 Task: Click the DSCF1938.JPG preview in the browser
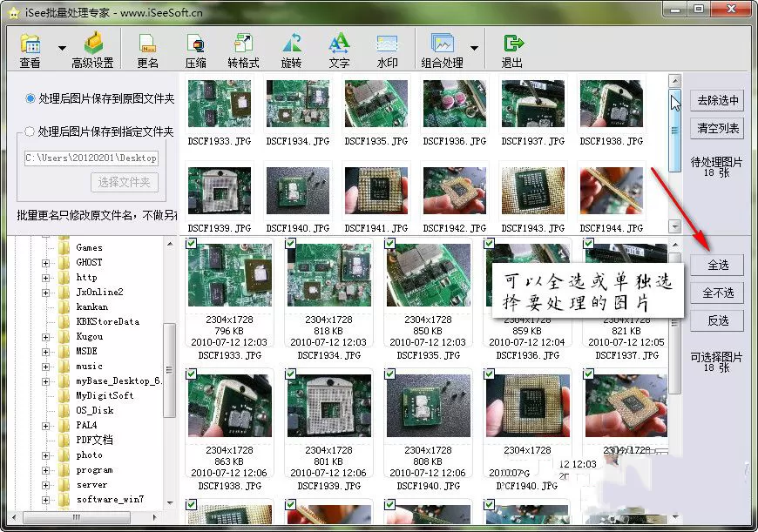point(230,406)
